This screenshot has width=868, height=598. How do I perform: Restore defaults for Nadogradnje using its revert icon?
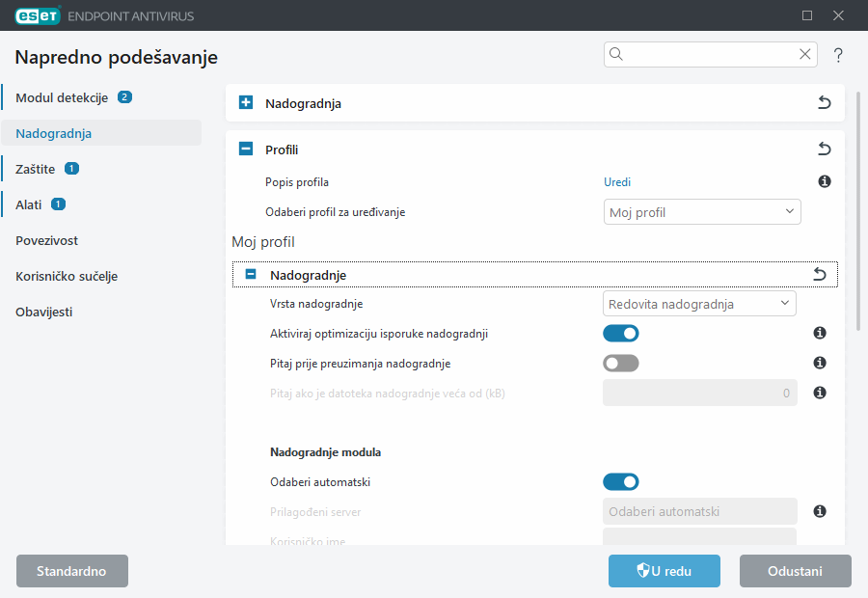[x=820, y=274]
